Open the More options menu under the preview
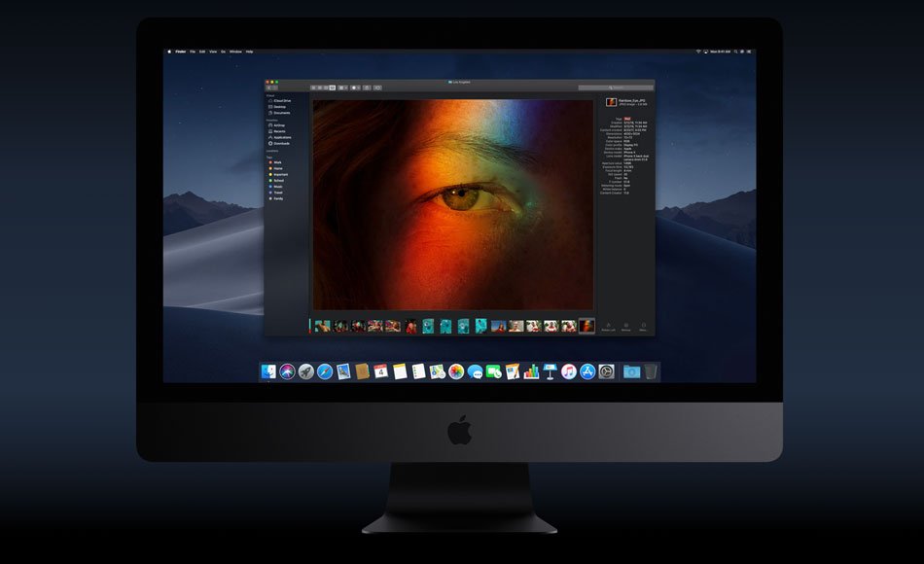 pos(643,327)
